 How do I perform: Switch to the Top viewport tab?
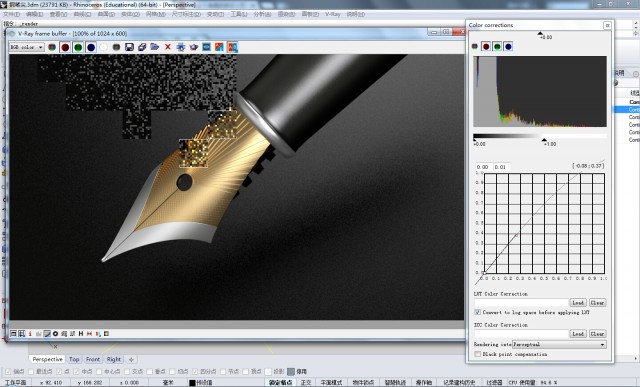click(74, 359)
